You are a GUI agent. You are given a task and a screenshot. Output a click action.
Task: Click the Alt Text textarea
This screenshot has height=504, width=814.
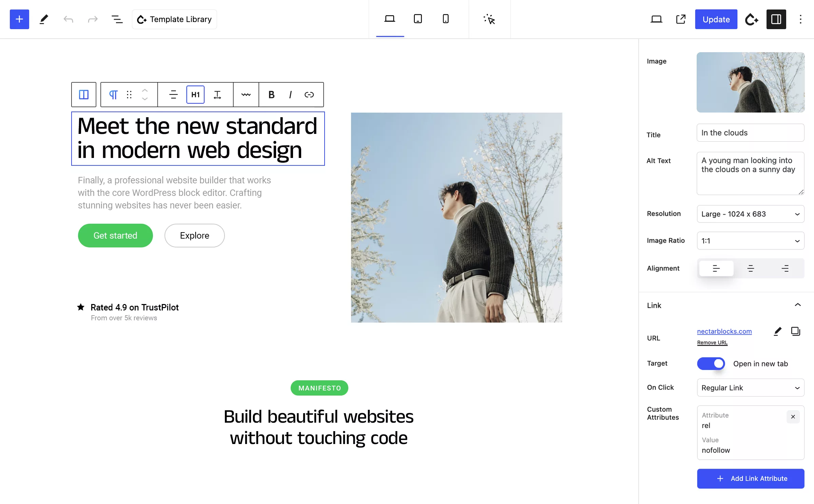coord(751,174)
